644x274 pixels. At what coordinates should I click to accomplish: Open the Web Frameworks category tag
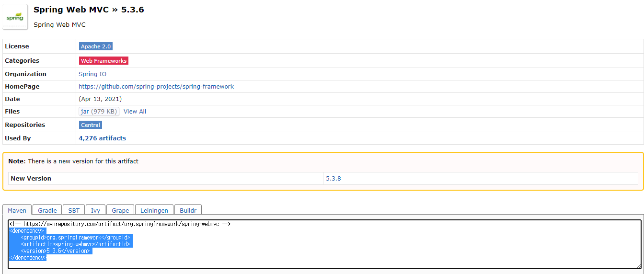(103, 61)
